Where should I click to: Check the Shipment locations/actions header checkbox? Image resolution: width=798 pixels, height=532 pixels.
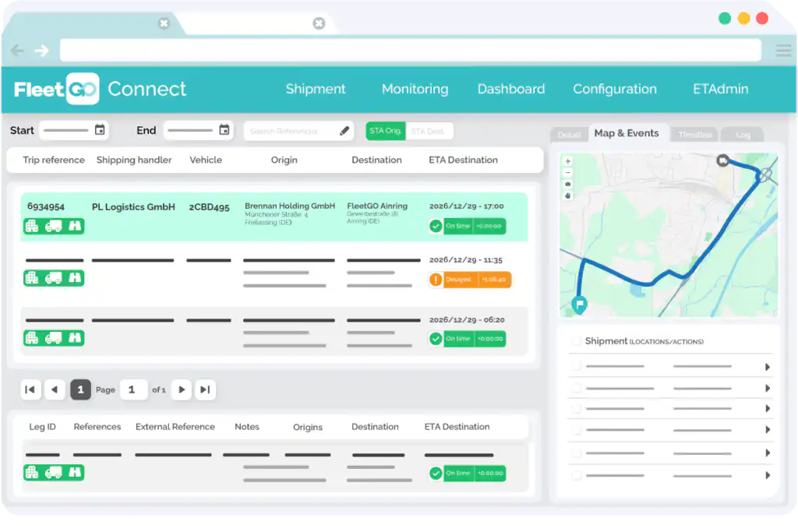point(576,340)
